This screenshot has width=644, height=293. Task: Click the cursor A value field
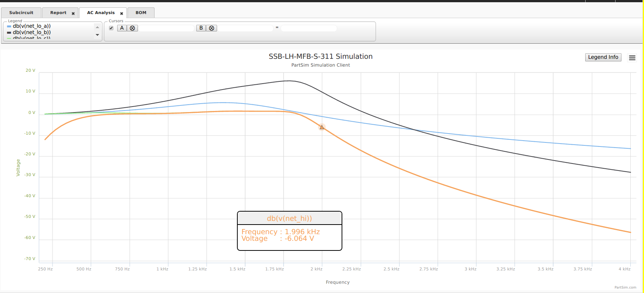166,28
